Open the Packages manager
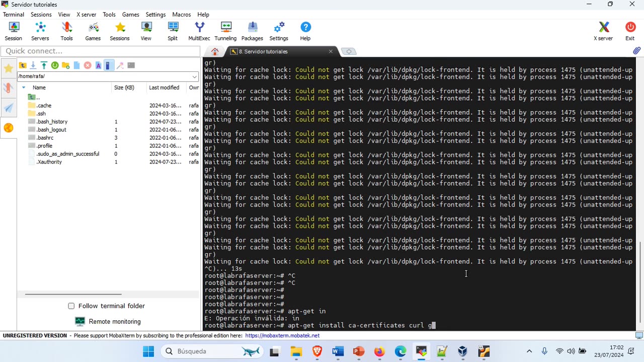 pos(252,31)
